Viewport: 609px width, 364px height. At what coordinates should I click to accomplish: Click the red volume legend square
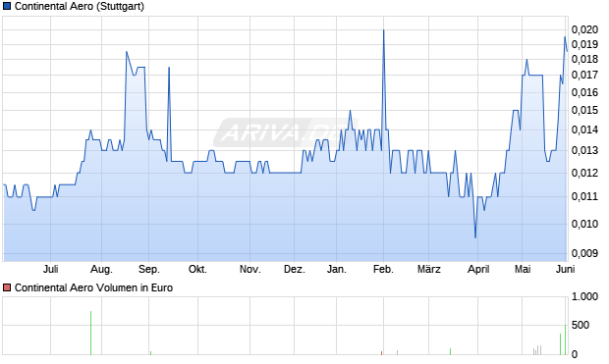7,287
